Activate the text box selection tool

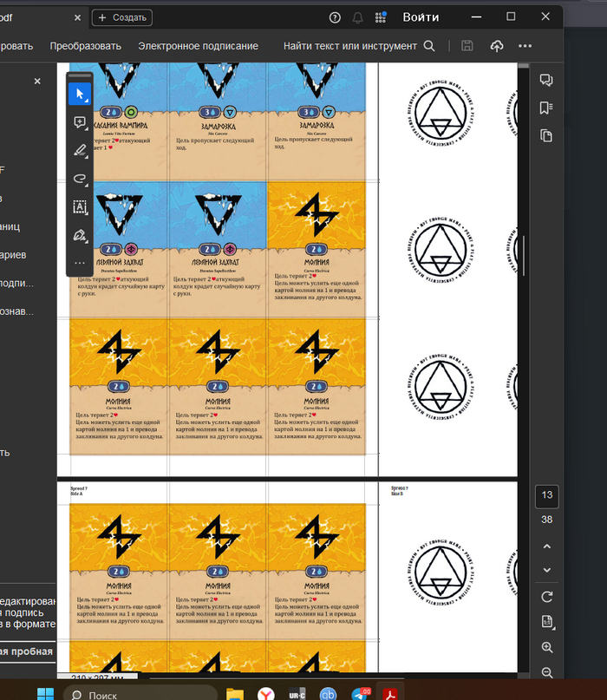click(80, 207)
